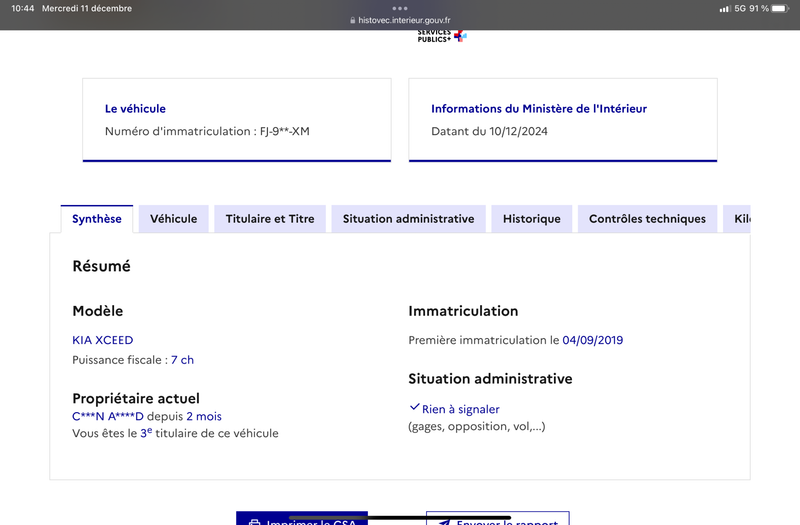Screen dimensions: 800x525
Task: Tap the histovec.interieur.gouv.fr address
Action: [x=404, y=20]
